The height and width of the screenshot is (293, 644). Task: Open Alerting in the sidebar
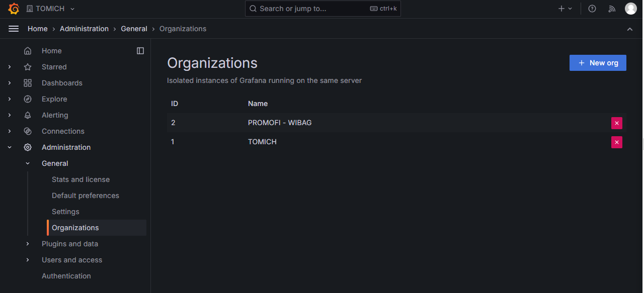coord(55,115)
